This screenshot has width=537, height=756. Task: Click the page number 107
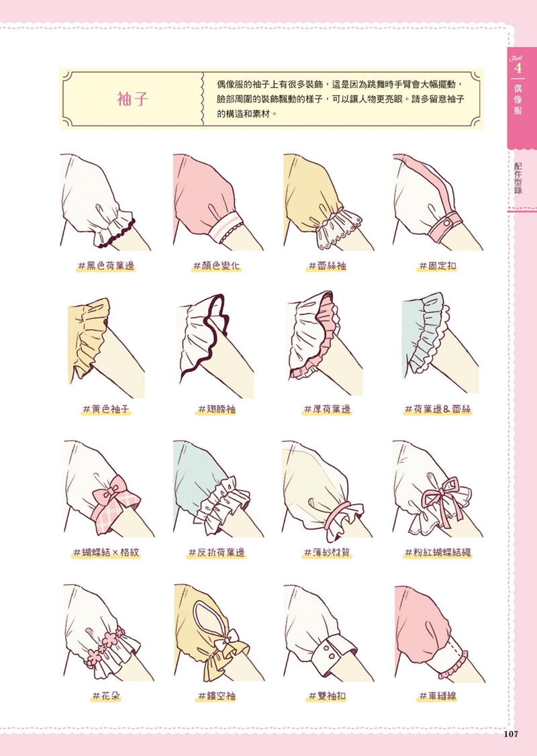[511, 734]
